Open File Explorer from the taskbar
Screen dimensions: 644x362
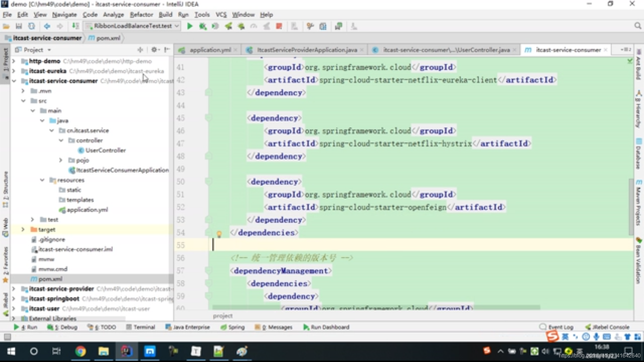[x=103, y=351]
